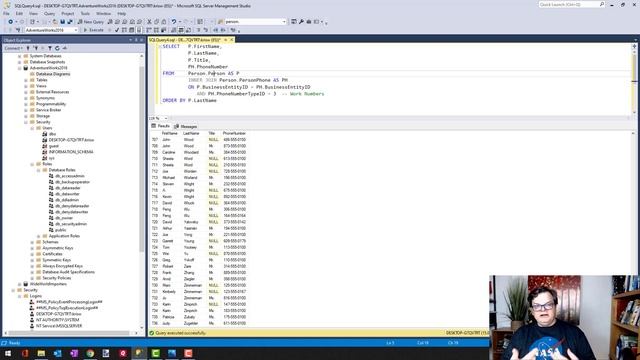Viewport: 640px width, 360px height.
Task: Select the db_securityadmin role
Action: [x=71, y=224]
